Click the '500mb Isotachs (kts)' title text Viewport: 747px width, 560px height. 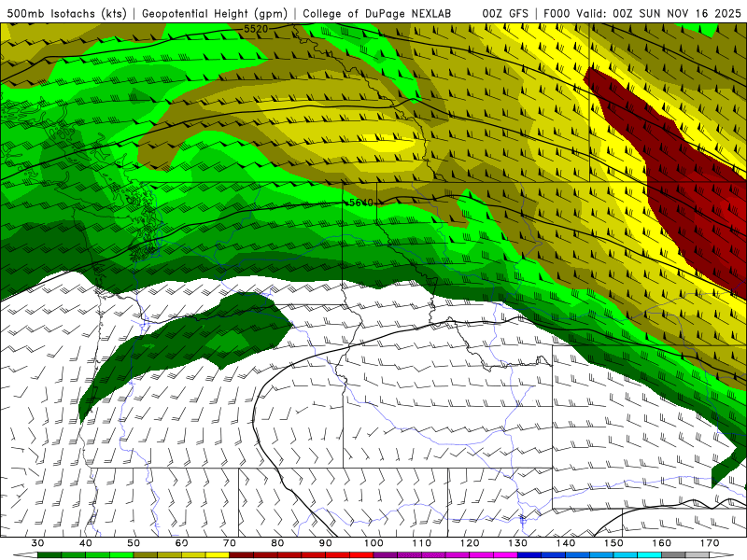click(66, 13)
